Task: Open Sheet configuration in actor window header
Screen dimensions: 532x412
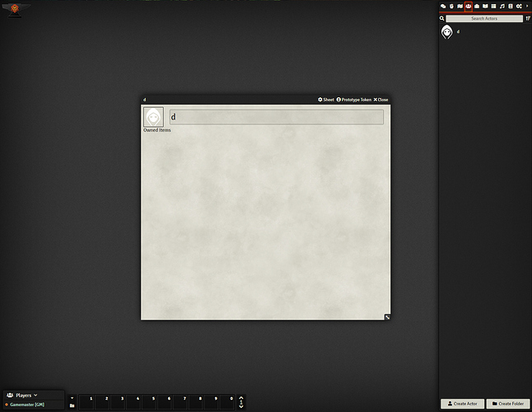Action: click(x=326, y=100)
